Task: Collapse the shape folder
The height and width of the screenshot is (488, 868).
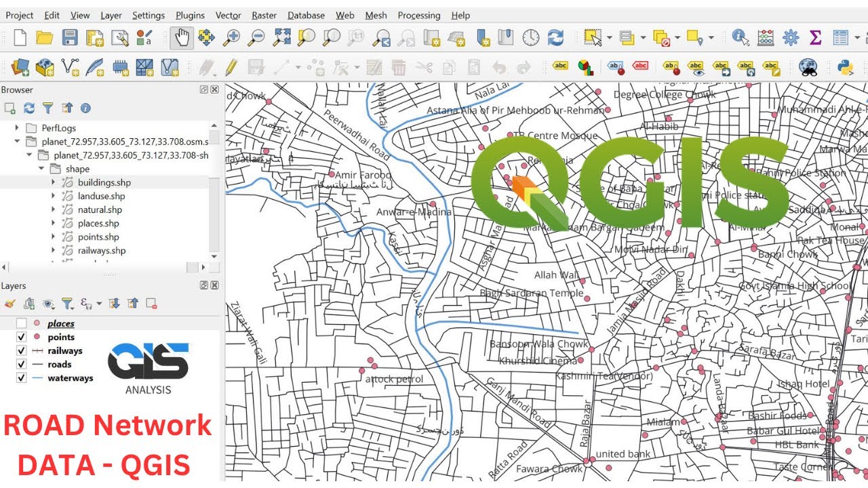Action: point(42,169)
